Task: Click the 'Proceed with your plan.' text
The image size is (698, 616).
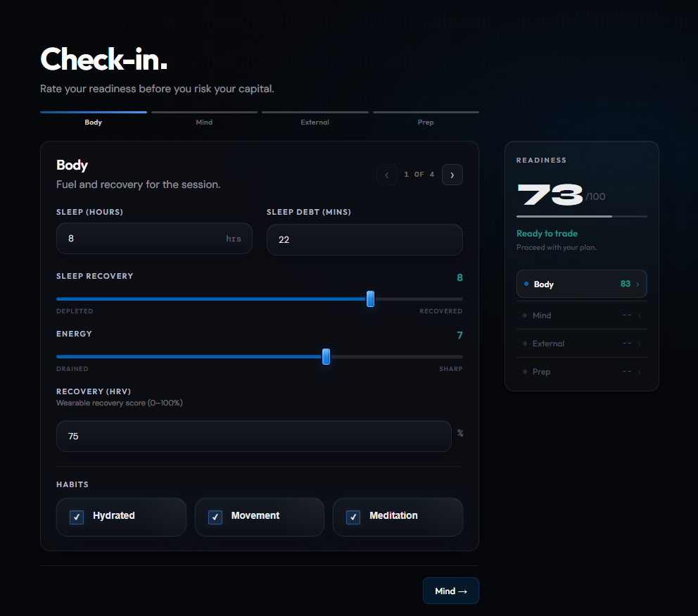Action: point(557,247)
